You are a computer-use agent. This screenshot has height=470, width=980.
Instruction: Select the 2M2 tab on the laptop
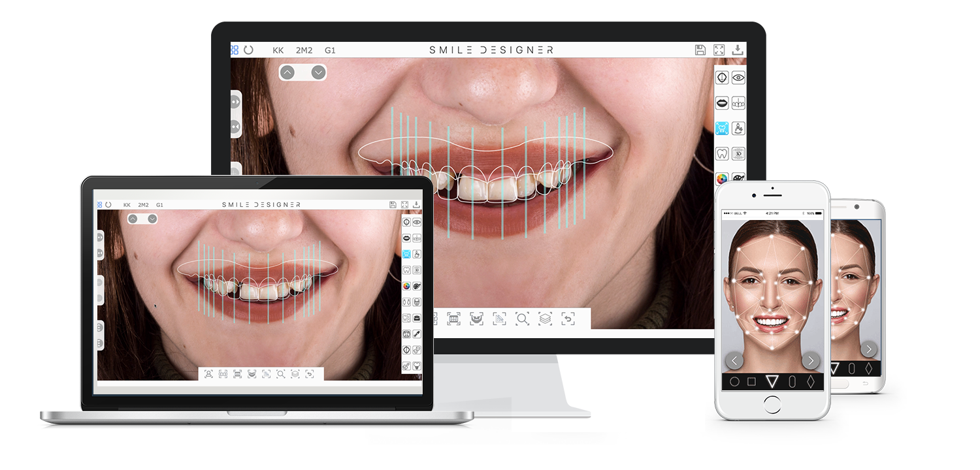[143, 205]
